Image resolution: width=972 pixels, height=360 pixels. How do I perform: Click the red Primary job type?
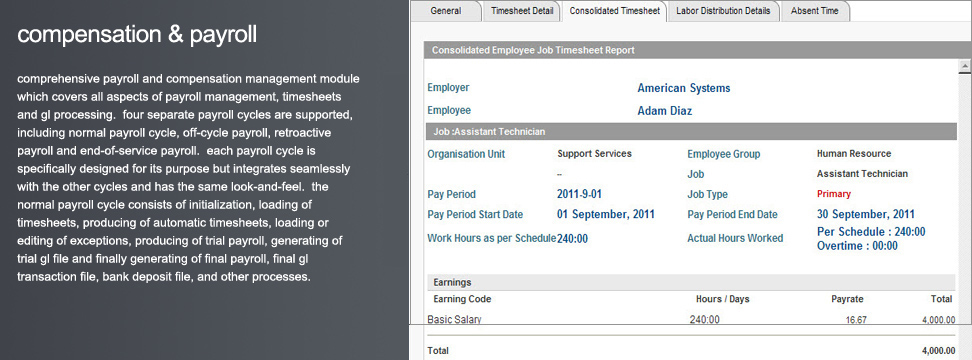[x=834, y=194]
